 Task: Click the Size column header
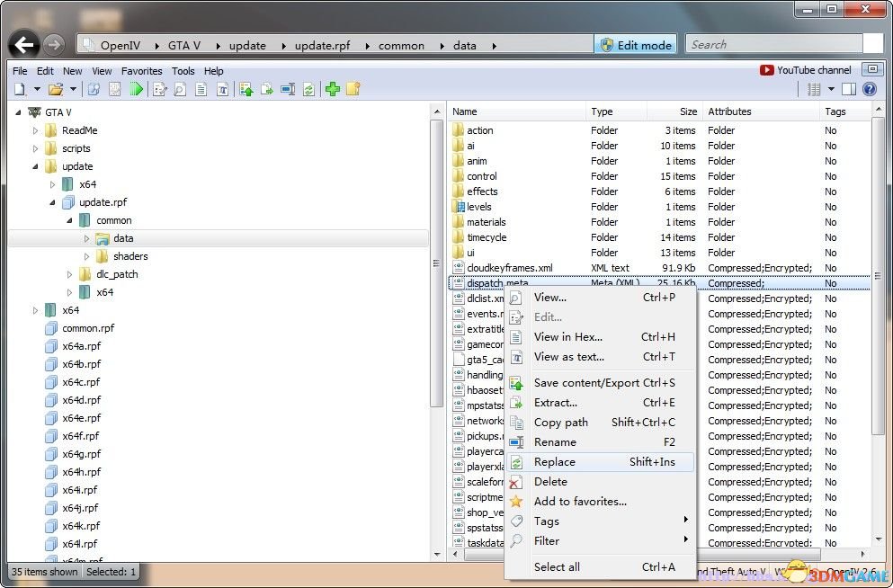click(x=674, y=111)
